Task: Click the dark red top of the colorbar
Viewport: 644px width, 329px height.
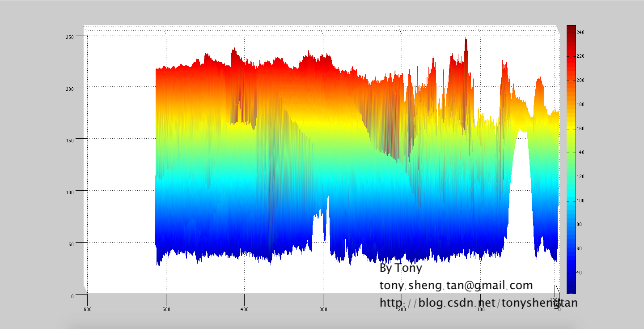Action: [571, 29]
